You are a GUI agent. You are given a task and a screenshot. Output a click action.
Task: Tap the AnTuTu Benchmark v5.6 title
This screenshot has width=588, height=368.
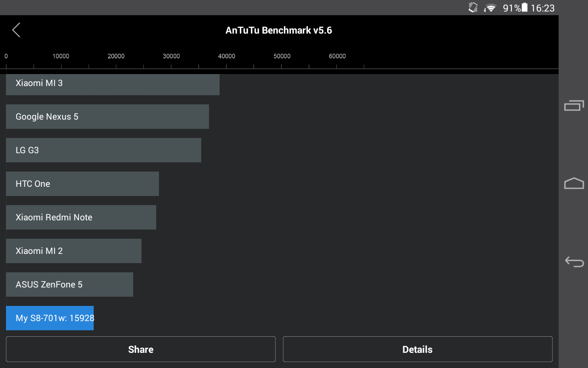[x=278, y=30]
